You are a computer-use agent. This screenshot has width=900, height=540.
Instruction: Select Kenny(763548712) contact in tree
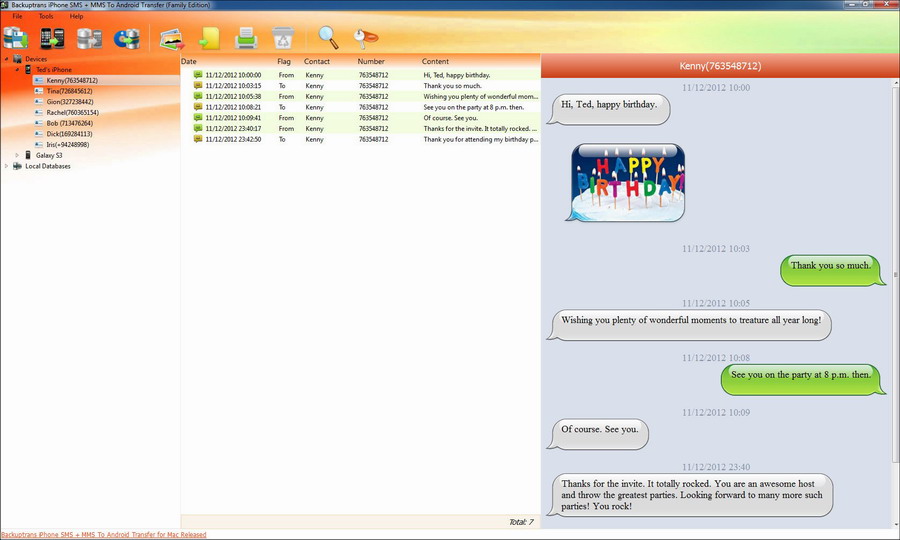(72, 80)
